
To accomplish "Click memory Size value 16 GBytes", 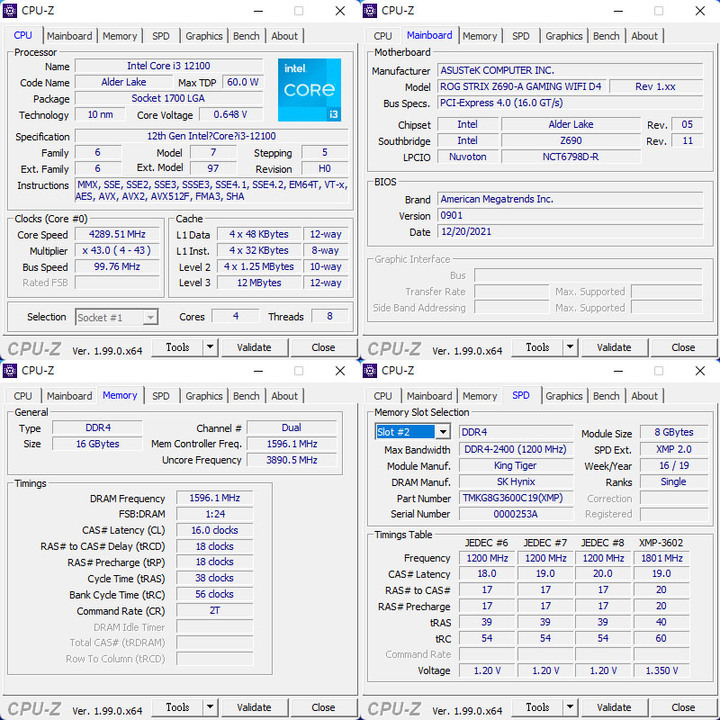I will coord(97,444).
